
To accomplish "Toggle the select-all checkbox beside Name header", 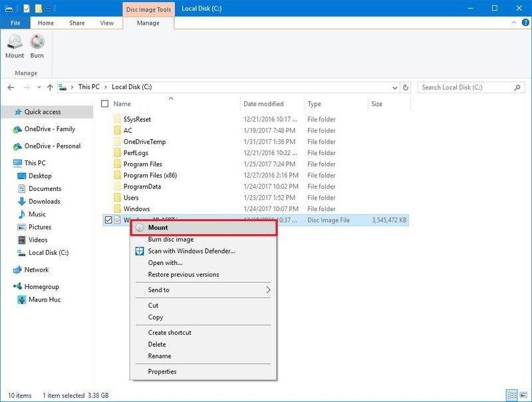I will point(104,104).
